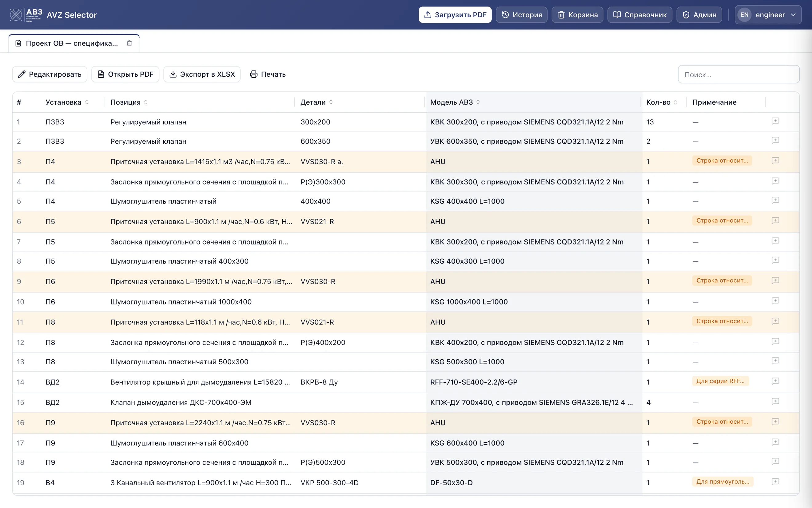Add note icon for row 1 КВК 300x200
The image size is (812, 508).
(775, 121)
